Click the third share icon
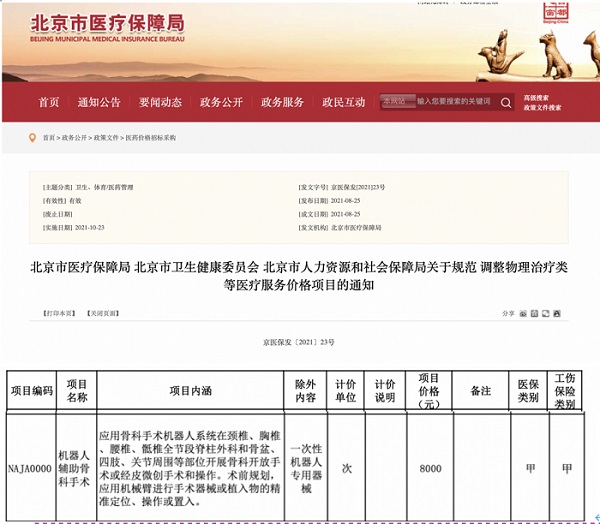 (546, 314)
